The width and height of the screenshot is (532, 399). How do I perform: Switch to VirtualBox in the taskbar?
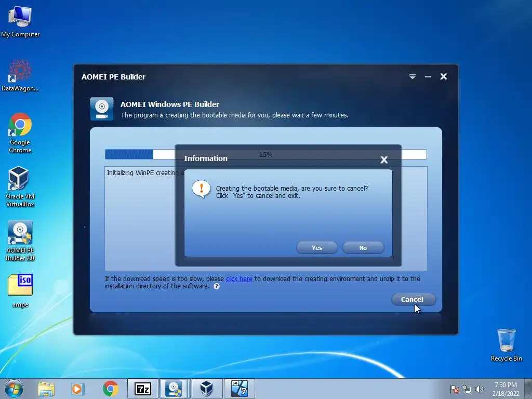[207, 389]
